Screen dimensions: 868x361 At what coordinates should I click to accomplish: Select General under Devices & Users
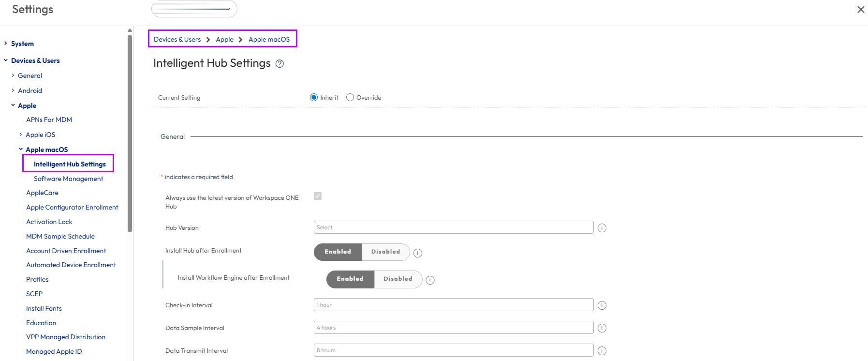(x=30, y=75)
